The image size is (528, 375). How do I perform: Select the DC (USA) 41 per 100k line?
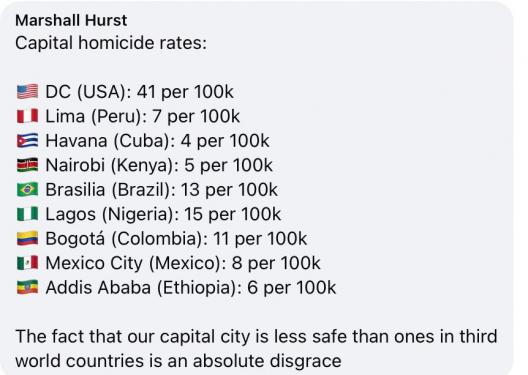click(139, 92)
